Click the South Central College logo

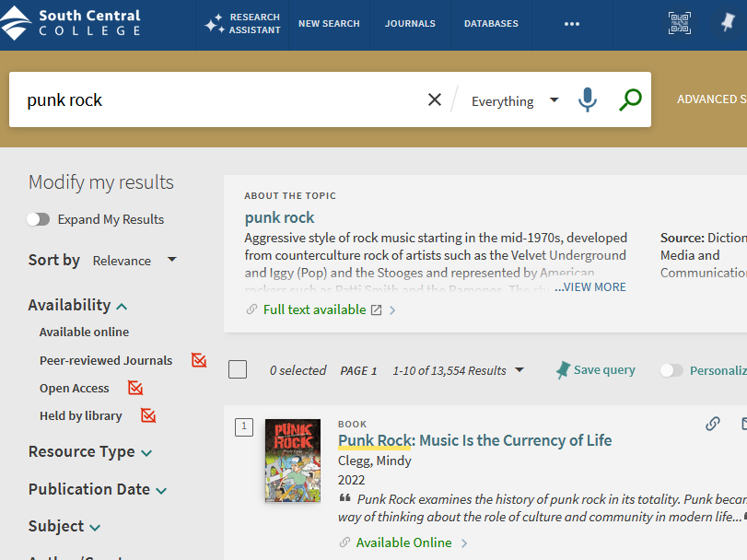tap(71, 23)
